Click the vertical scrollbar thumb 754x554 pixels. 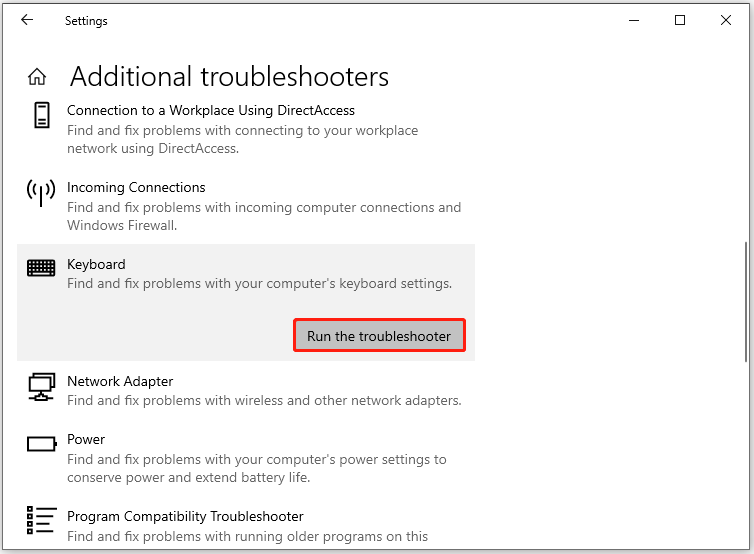746,300
